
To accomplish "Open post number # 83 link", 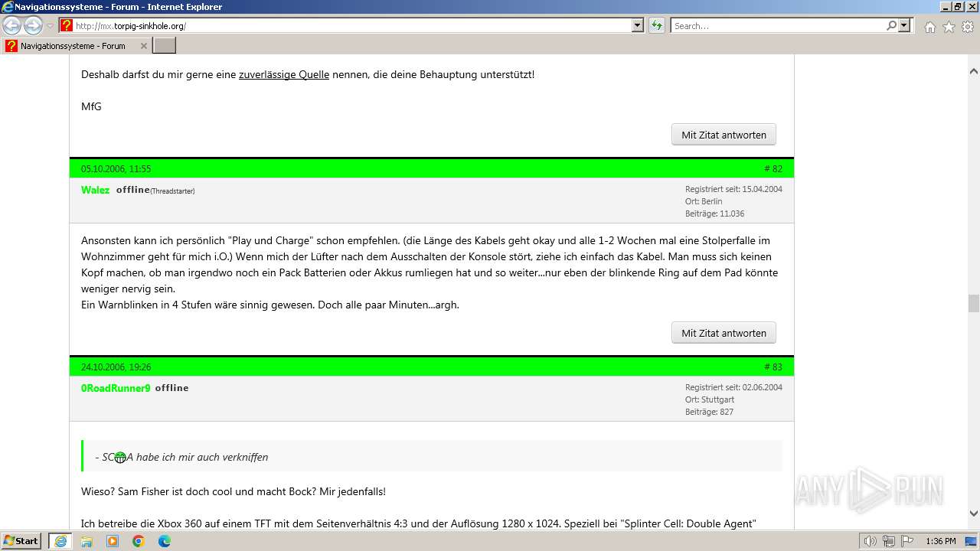I will pos(773,367).
